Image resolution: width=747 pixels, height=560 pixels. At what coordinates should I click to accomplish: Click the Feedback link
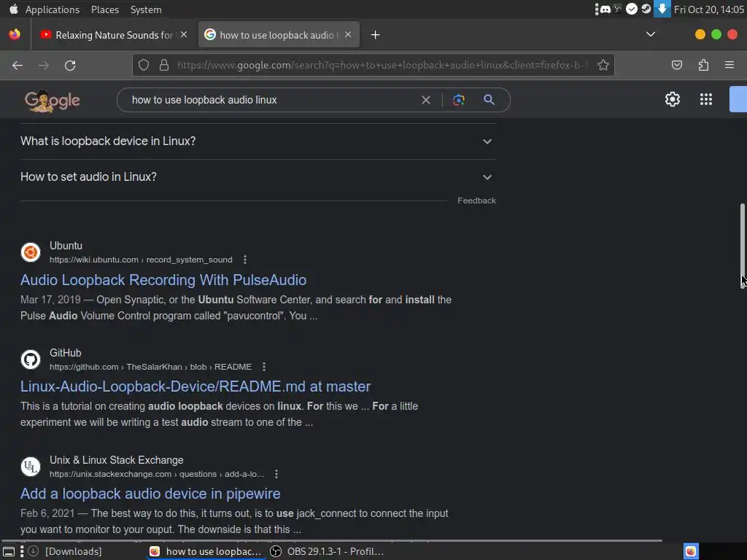pos(476,201)
